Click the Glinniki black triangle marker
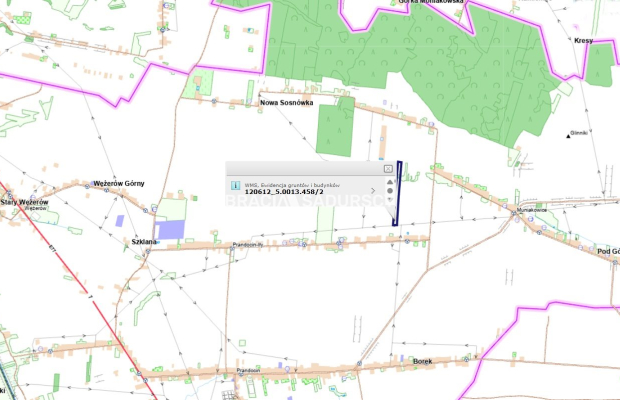Screen dimensions: 620x400 pos(570,138)
